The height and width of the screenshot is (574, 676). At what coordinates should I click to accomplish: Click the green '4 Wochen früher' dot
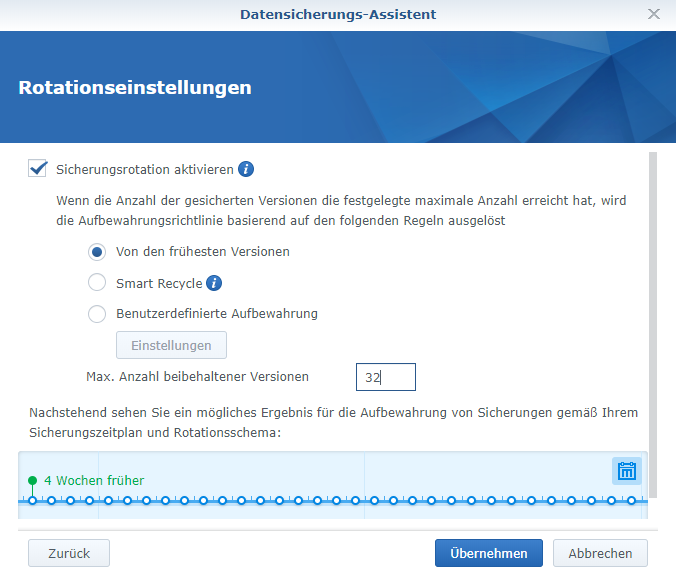point(33,481)
